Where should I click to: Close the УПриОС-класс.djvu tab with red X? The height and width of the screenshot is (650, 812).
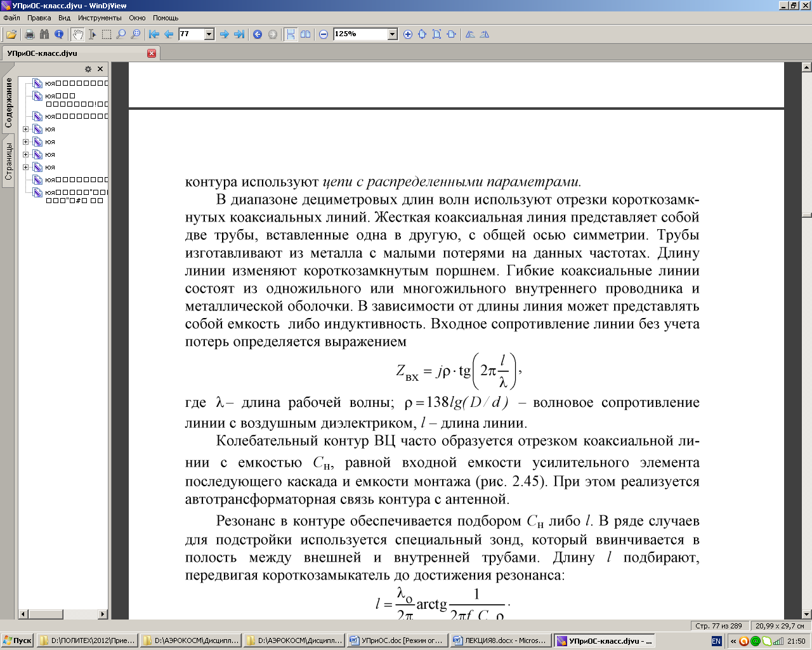coord(152,53)
